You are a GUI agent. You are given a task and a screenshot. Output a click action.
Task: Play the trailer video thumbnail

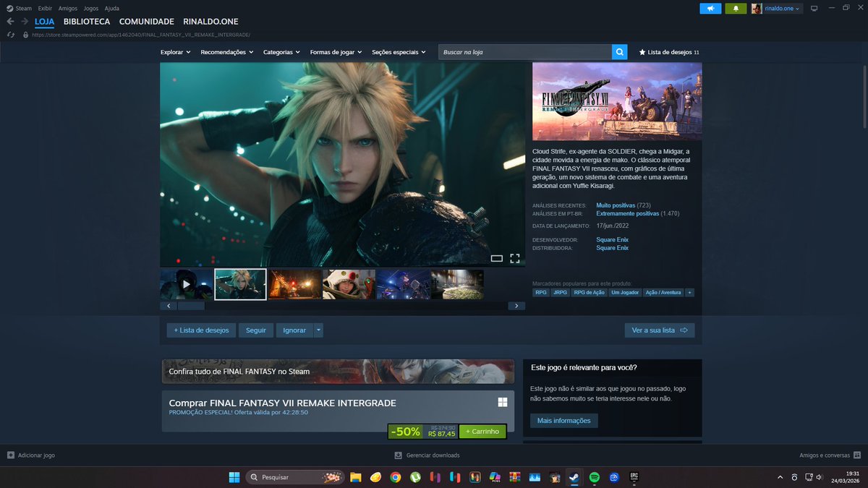click(x=187, y=284)
